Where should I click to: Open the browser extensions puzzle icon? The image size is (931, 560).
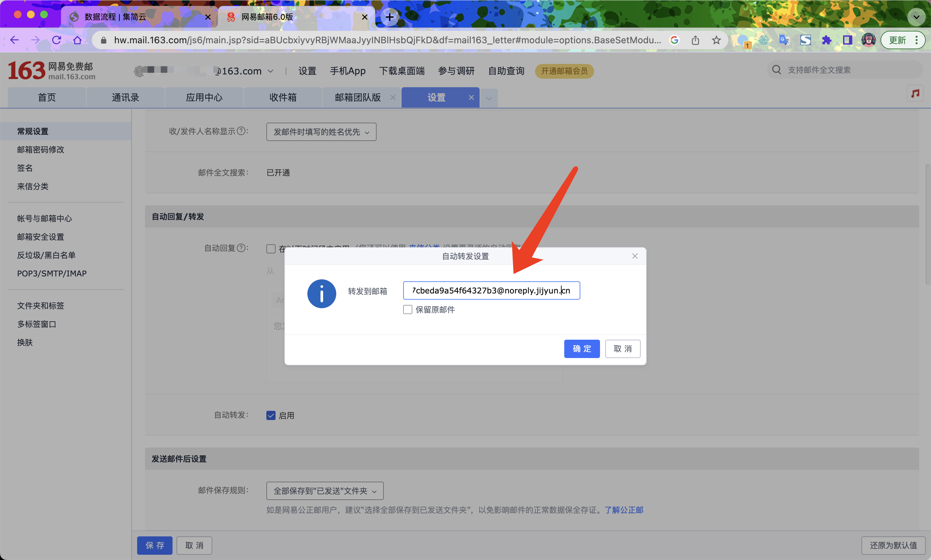(x=826, y=40)
